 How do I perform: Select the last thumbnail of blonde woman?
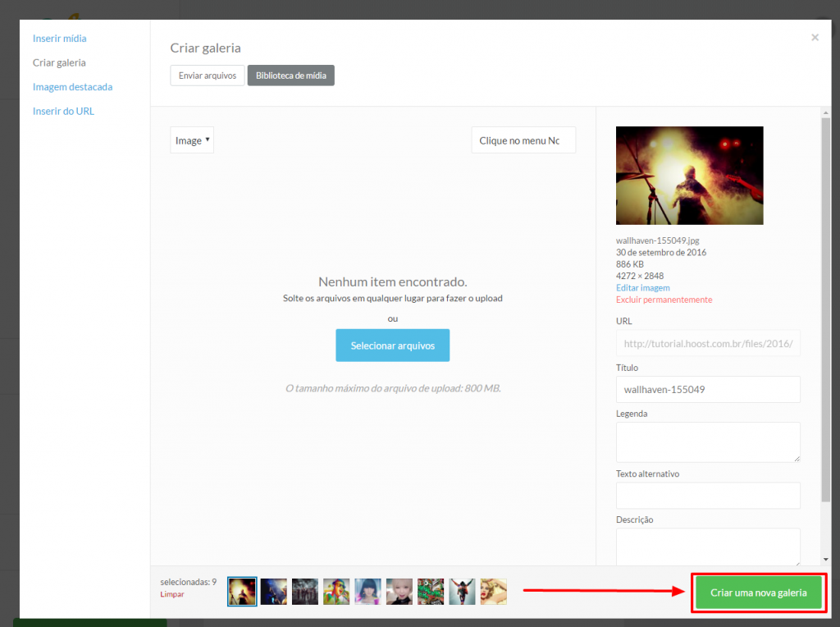493,592
